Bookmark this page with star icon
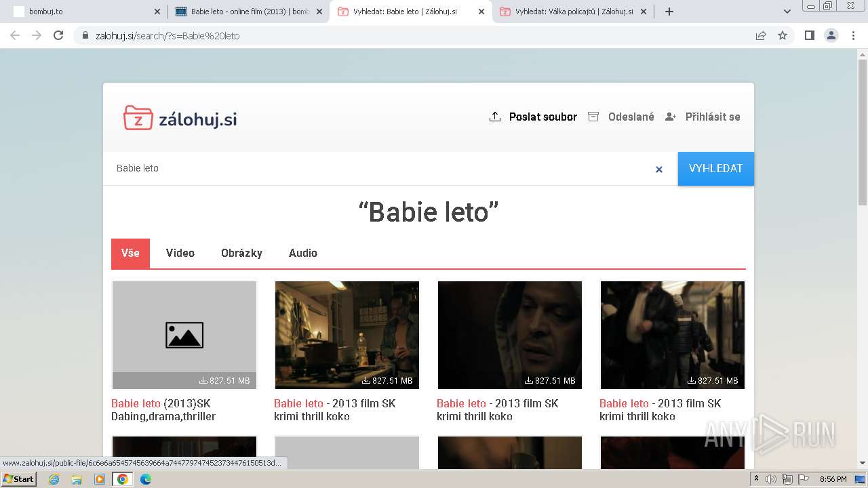 [783, 35]
